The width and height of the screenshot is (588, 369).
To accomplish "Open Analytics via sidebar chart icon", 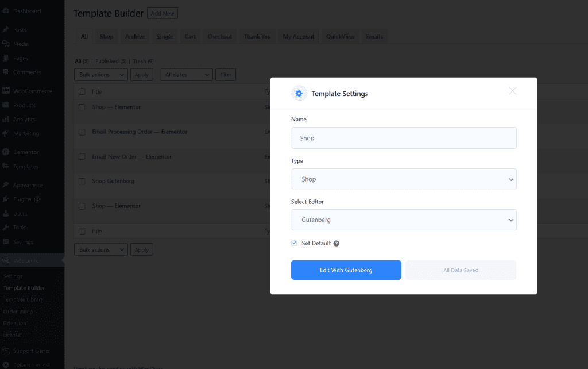I will coord(6,120).
